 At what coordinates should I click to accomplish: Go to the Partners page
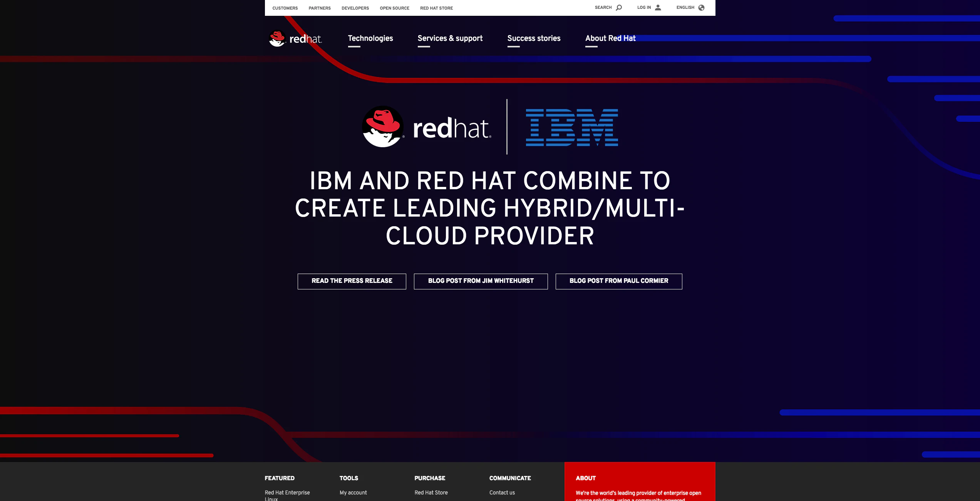coord(320,8)
